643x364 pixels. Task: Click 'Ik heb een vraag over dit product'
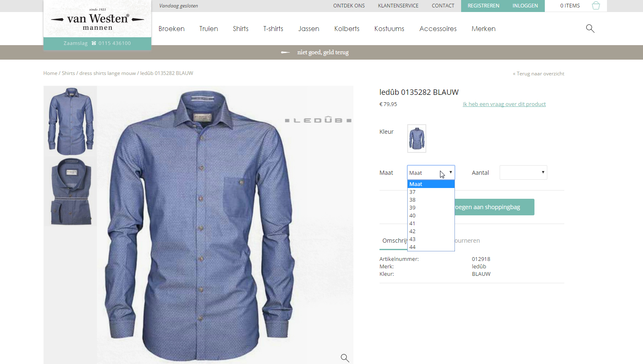pos(504,104)
